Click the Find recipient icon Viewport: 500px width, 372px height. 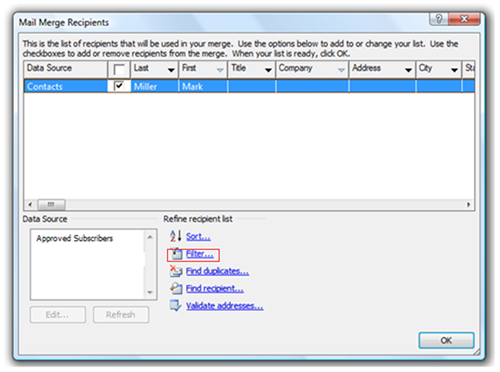point(176,288)
